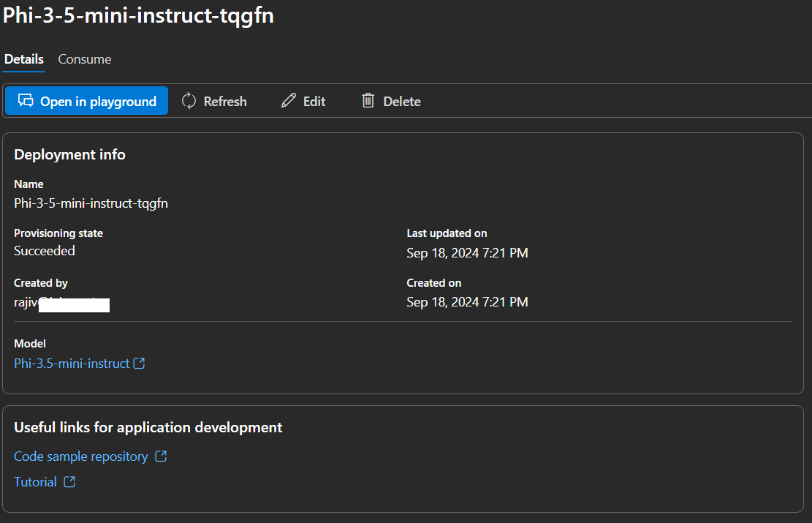Click external-link icon beside Phi-3.5-mini-instruct

pos(139,364)
